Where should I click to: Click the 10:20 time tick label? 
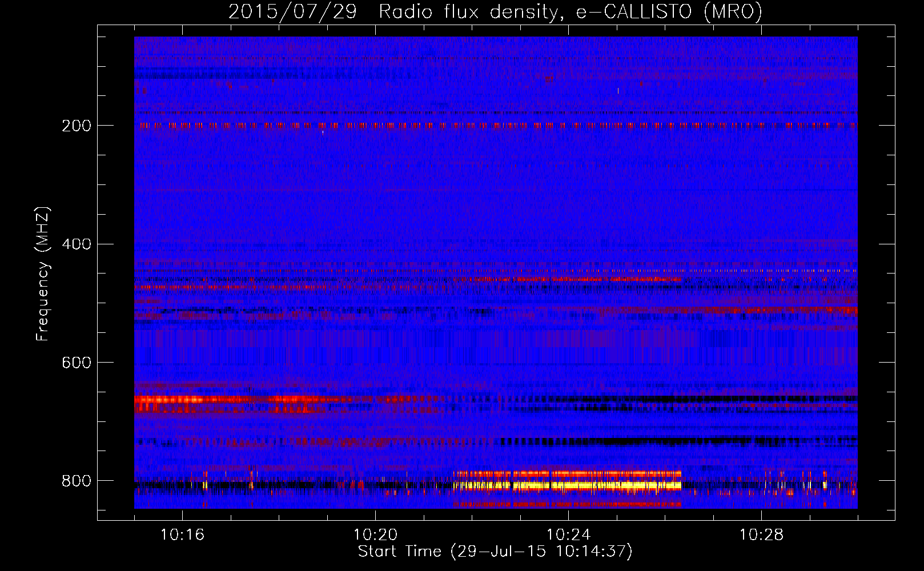[x=375, y=535]
